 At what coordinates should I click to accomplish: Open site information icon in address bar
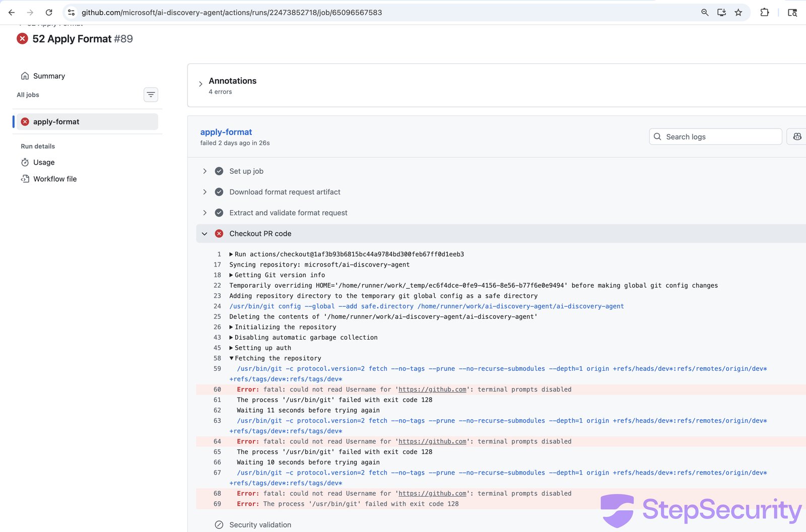pyautogui.click(x=72, y=13)
